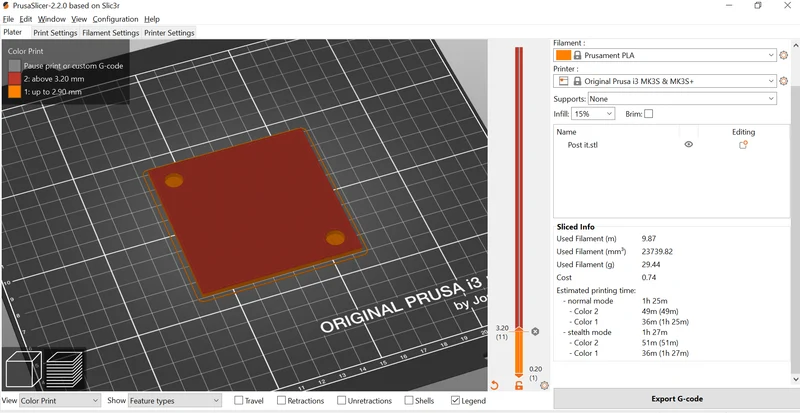Click the gray Pause print legend swatch
The height and width of the screenshot is (413, 800).
[x=15, y=65]
